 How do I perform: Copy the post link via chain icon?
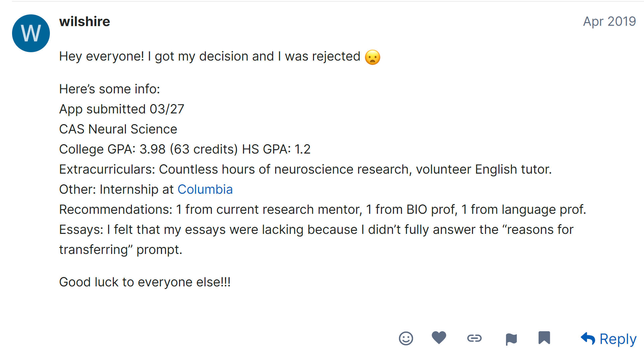(474, 338)
